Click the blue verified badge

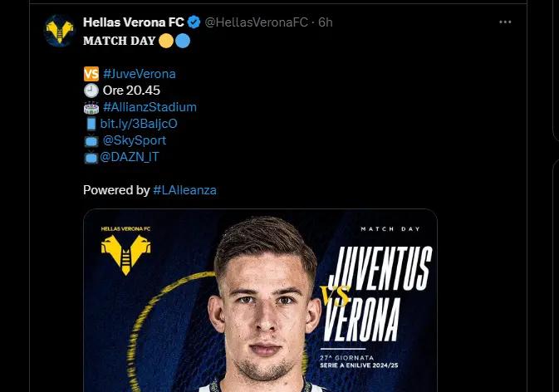tap(194, 22)
